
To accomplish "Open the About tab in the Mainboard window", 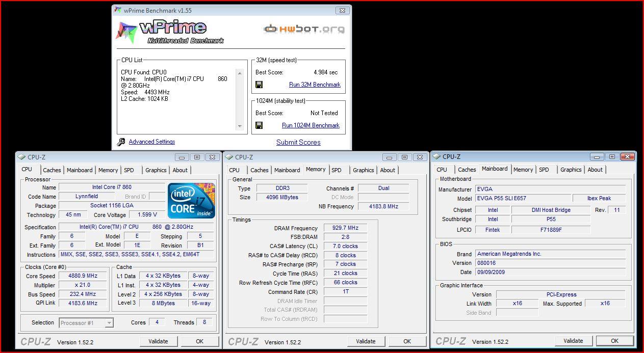I will 595,170.
